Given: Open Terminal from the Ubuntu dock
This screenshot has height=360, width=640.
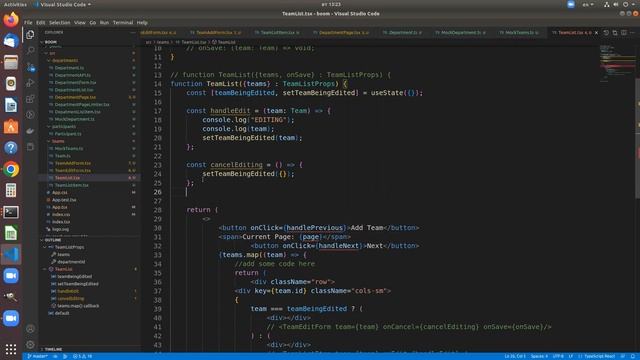Looking at the screenshot, I should 11,212.
